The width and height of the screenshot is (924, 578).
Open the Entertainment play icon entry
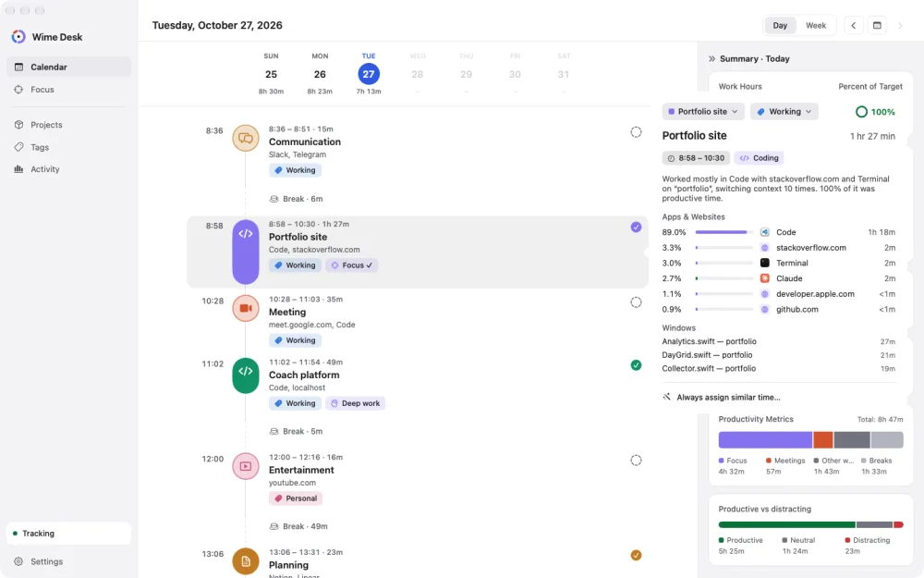246,466
